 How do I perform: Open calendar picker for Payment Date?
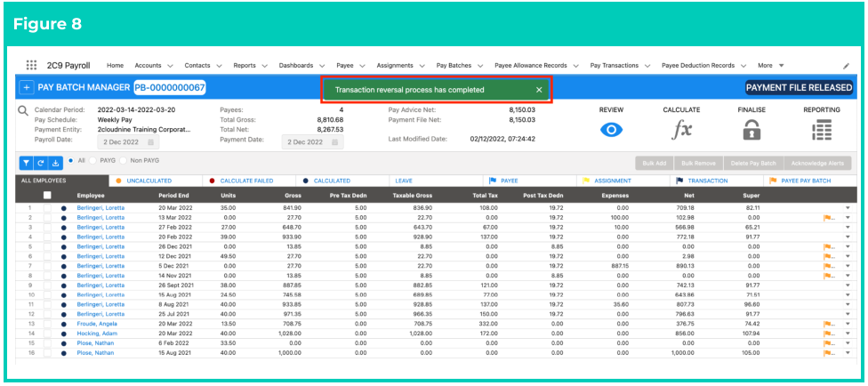pos(334,142)
